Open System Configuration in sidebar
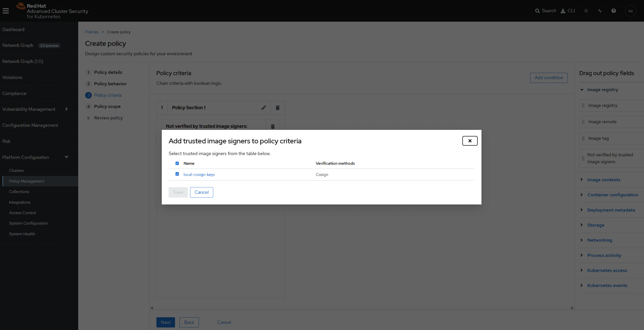The width and height of the screenshot is (644, 330). click(x=40, y=223)
